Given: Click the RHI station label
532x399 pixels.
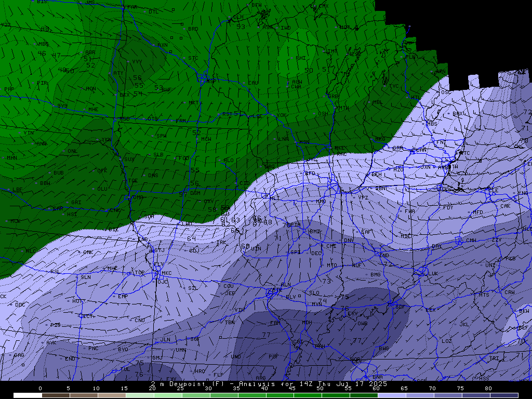Looking at the screenshot, I should coord(301,58).
